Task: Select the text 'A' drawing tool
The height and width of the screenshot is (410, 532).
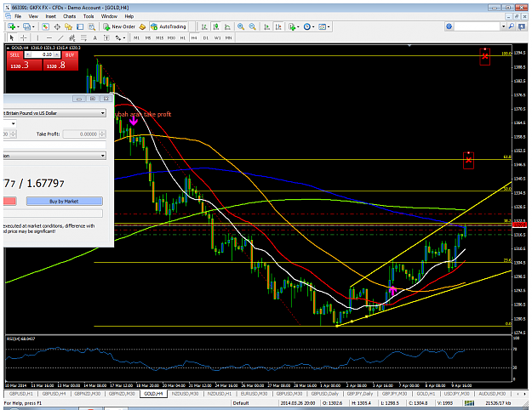Action: pos(95,37)
